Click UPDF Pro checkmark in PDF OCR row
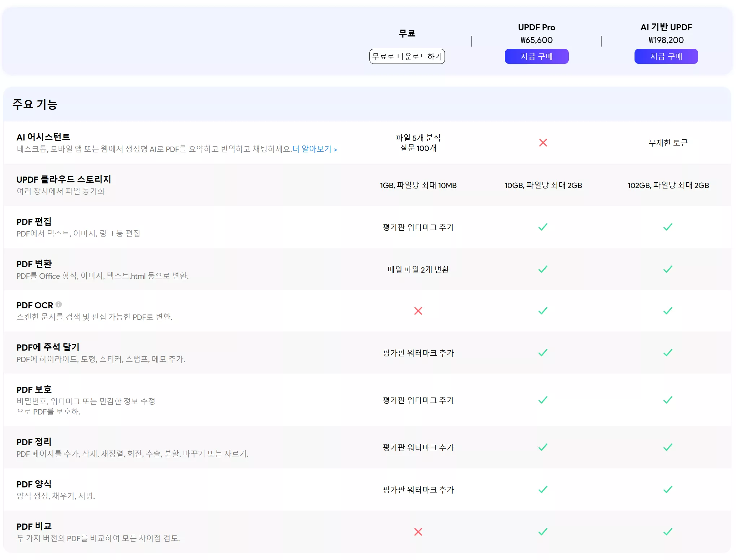This screenshot has height=560, width=736. click(543, 311)
